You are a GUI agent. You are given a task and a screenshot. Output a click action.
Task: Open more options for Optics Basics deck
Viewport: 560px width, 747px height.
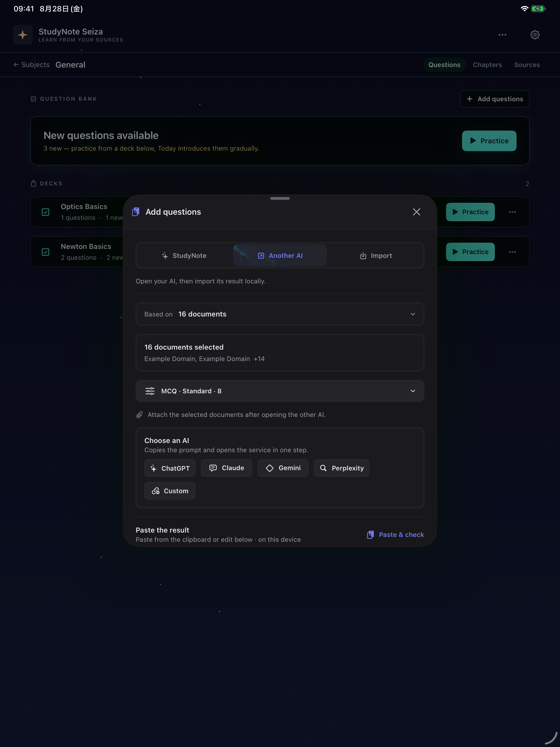point(512,212)
